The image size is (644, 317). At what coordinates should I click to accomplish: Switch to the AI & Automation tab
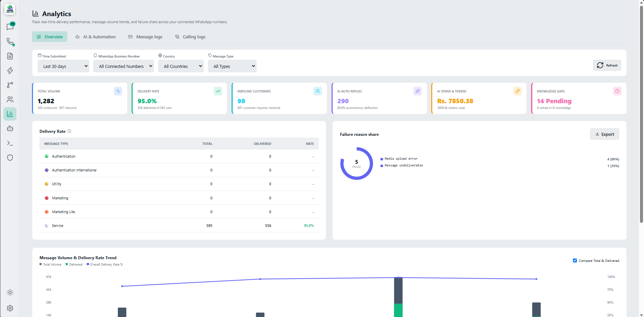96,37
